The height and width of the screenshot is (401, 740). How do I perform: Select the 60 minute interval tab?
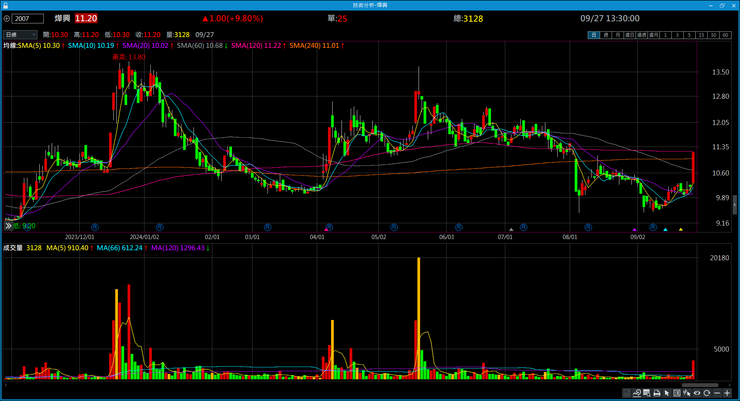pyautogui.click(x=725, y=35)
